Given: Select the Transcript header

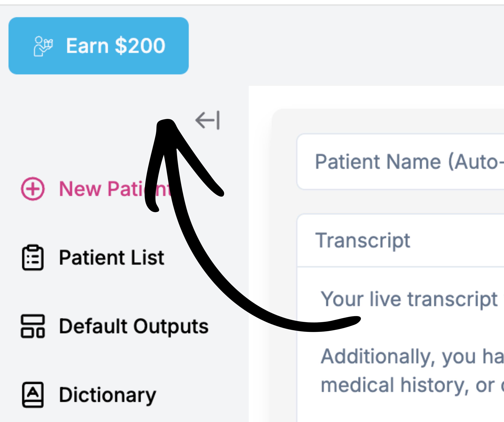Looking at the screenshot, I should point(362,240).
